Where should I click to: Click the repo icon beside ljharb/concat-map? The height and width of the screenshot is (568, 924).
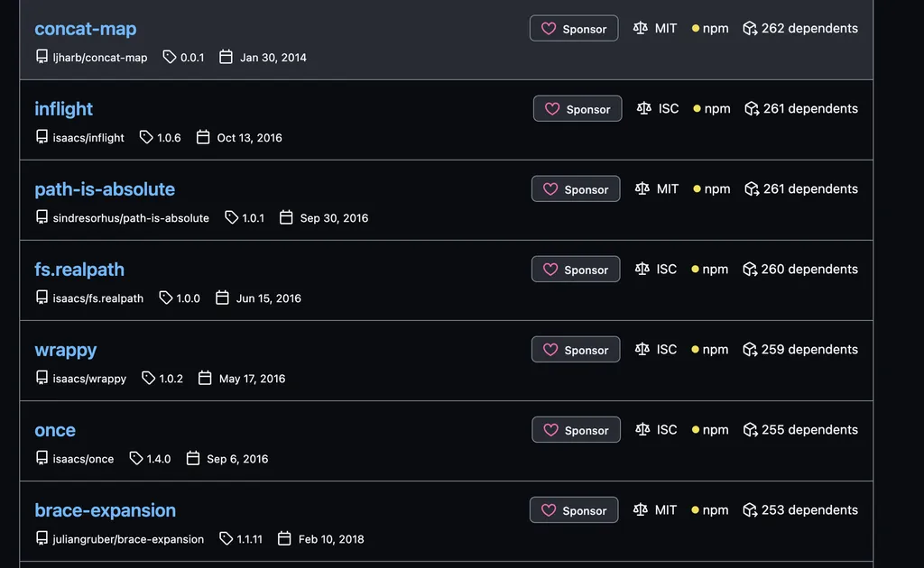(x=42, y=57)
